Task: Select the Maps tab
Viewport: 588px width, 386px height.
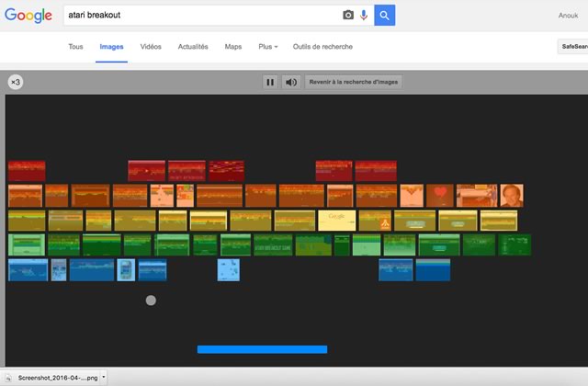Action: coord(233,47)
